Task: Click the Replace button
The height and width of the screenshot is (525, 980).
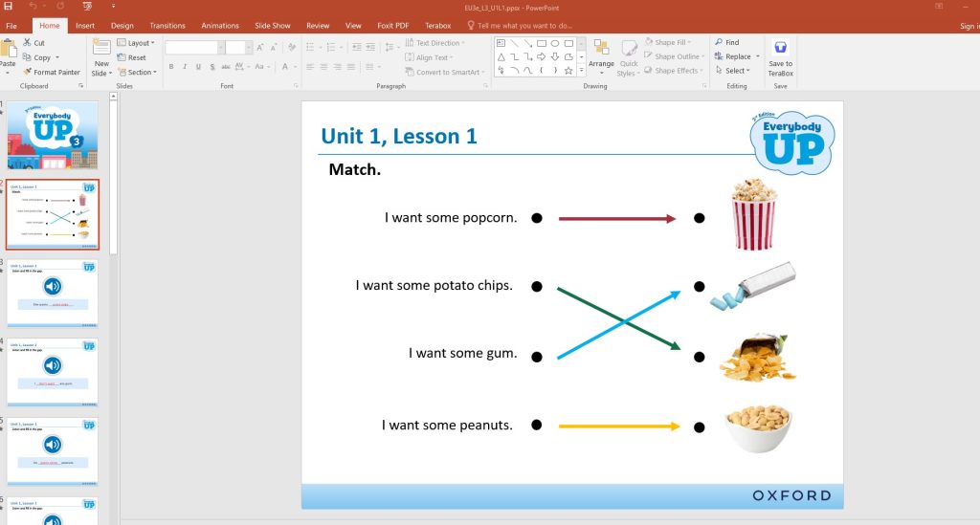Action: tap(732, 56)
